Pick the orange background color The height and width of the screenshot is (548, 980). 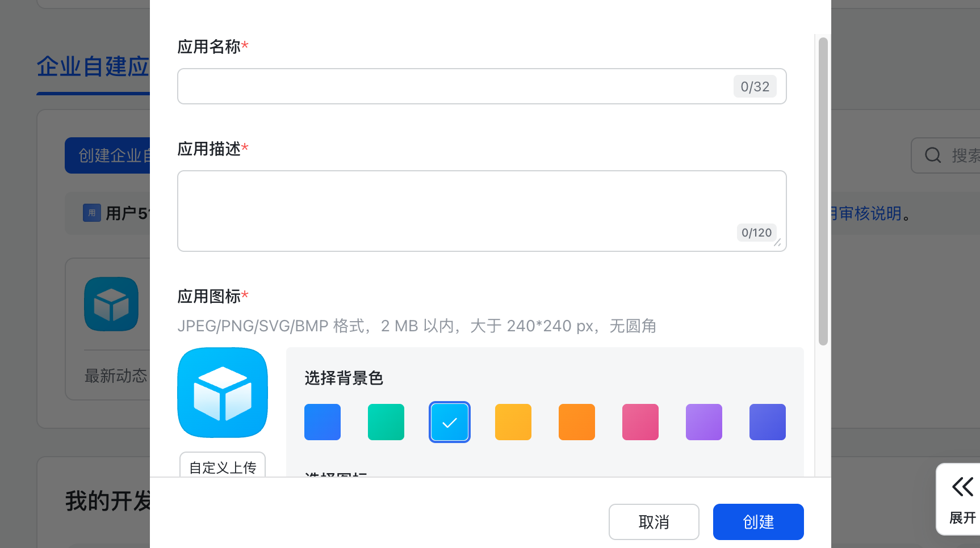tap(577, 422)
